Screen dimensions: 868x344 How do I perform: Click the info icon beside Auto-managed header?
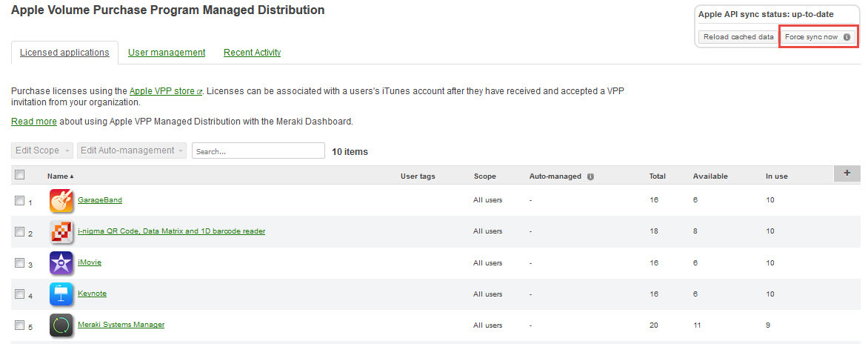591,176
